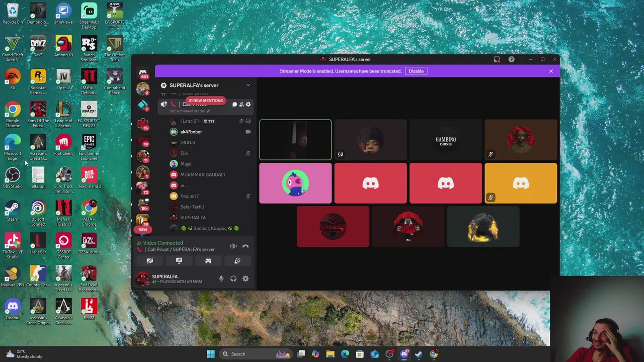Open Discord help icon in title bar

(x=511, y=59)
